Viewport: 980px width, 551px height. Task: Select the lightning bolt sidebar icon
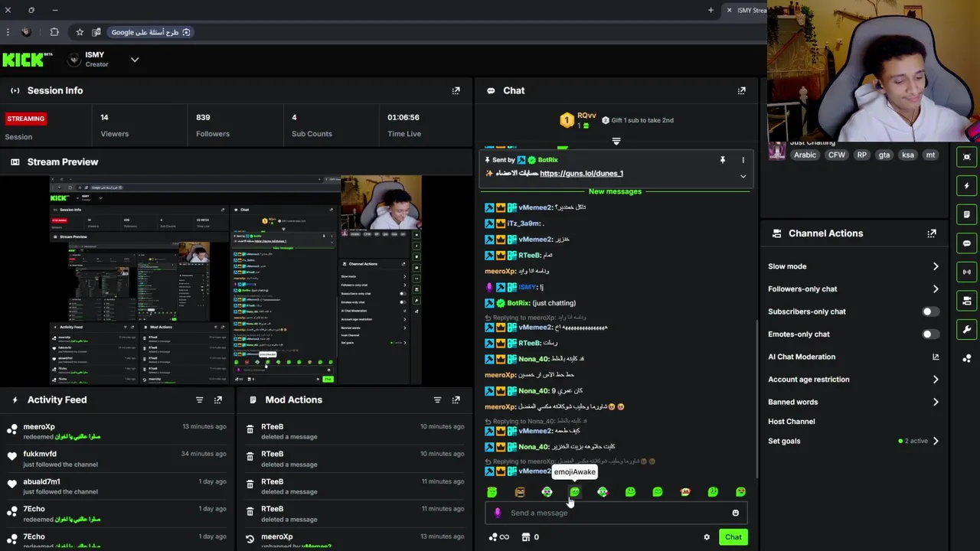967,186
